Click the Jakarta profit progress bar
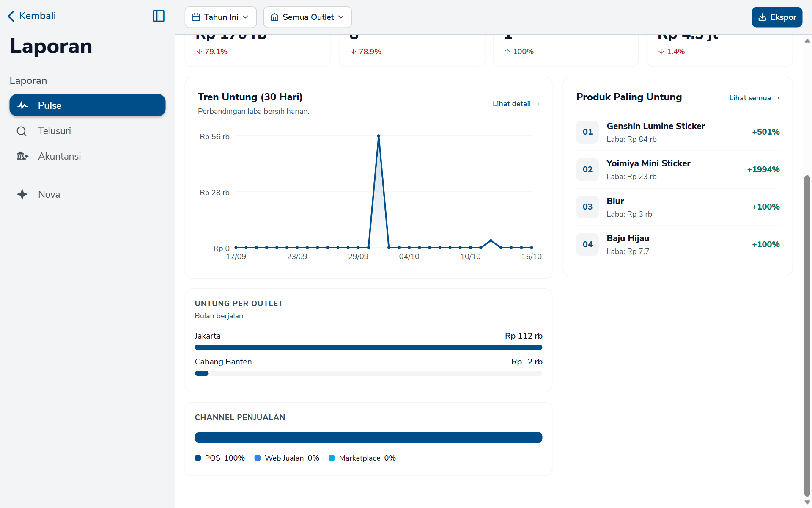The image size is (812, 508). (x=368, y=348)
